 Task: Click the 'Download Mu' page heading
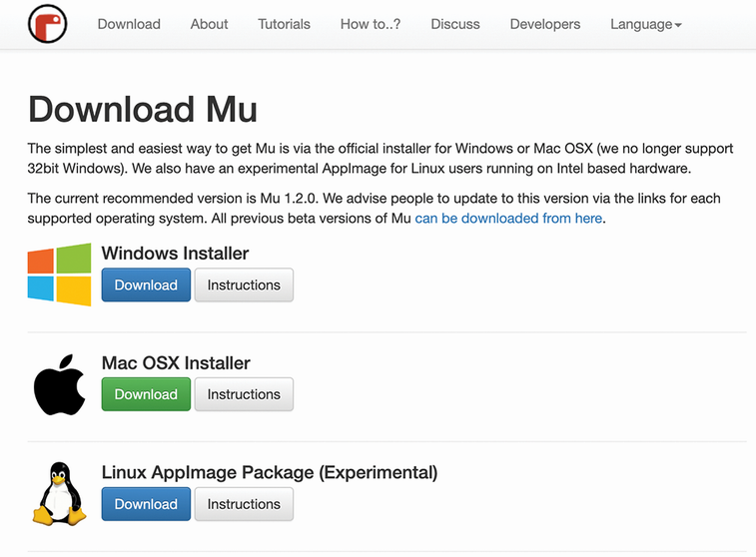(x=143, y=110)
